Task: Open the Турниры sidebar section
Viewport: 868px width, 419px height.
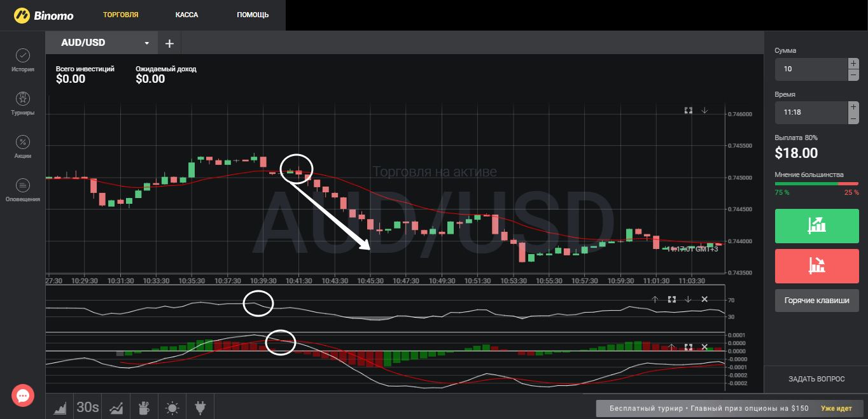Action: [x=22, y=104]
